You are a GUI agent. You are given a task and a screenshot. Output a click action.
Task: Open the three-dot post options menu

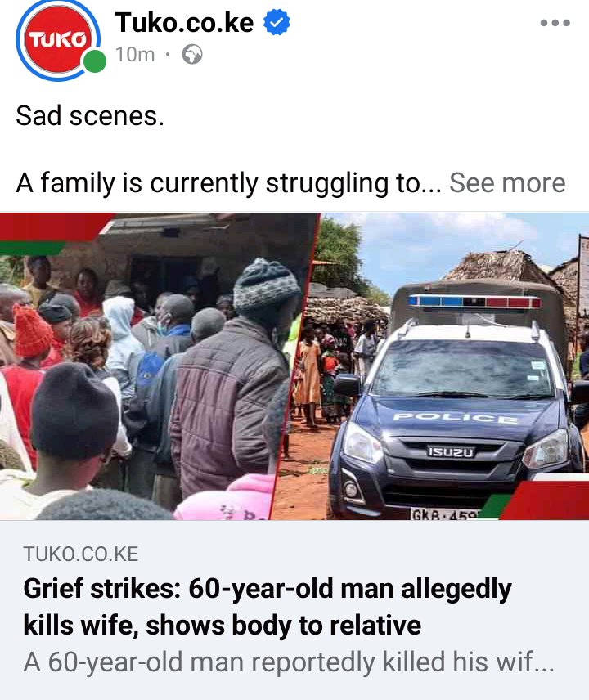555,23
